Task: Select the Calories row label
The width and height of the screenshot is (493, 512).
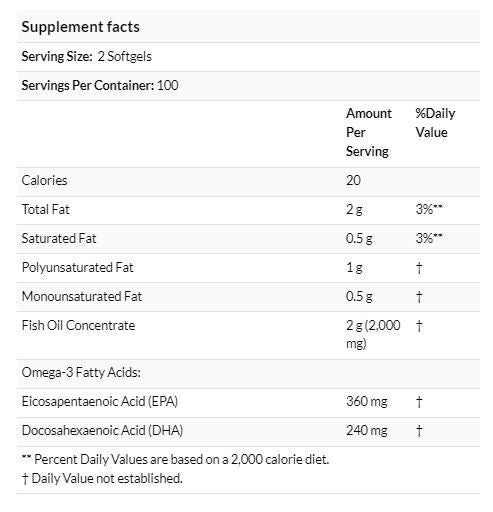Action: click(x=44, y=181)
